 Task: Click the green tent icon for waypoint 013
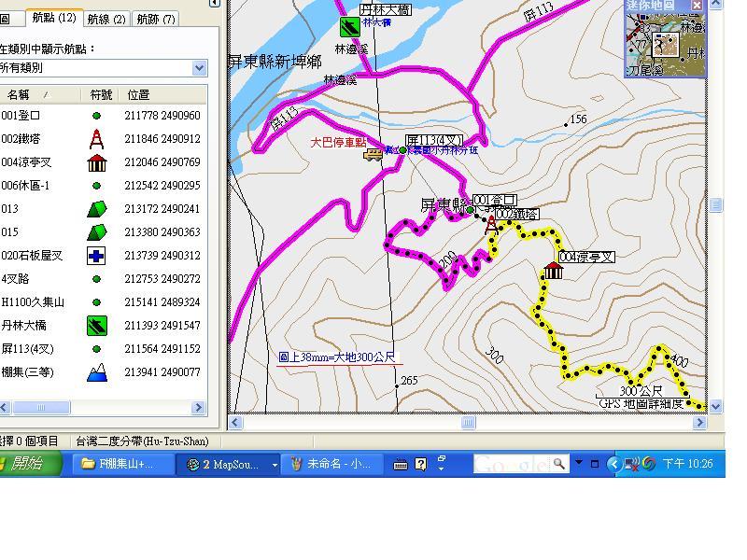point(97,209)
